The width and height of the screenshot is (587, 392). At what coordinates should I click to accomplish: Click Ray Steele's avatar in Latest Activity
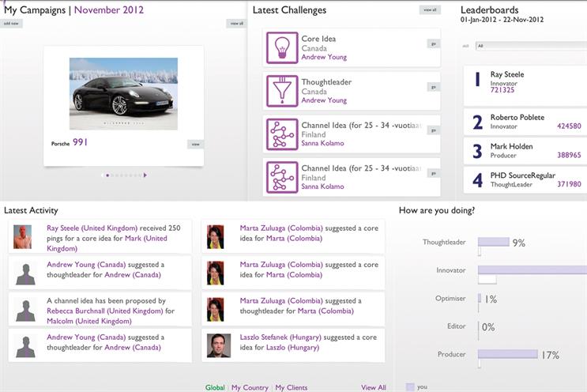22,237
